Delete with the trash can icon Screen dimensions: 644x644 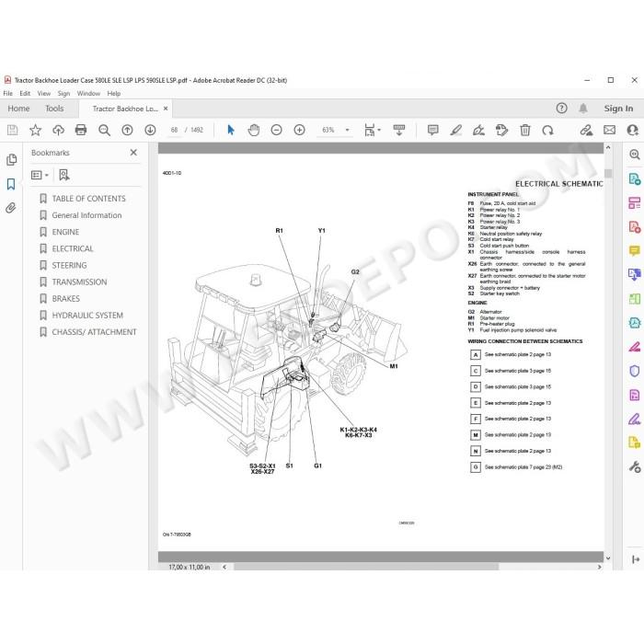pos(525,131)
